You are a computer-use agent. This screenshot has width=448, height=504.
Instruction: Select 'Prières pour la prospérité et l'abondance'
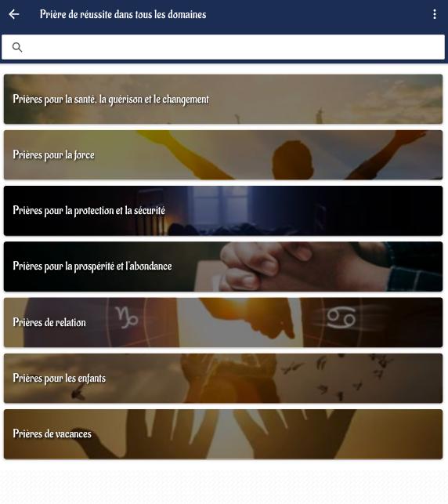click(x=223, y=267)
